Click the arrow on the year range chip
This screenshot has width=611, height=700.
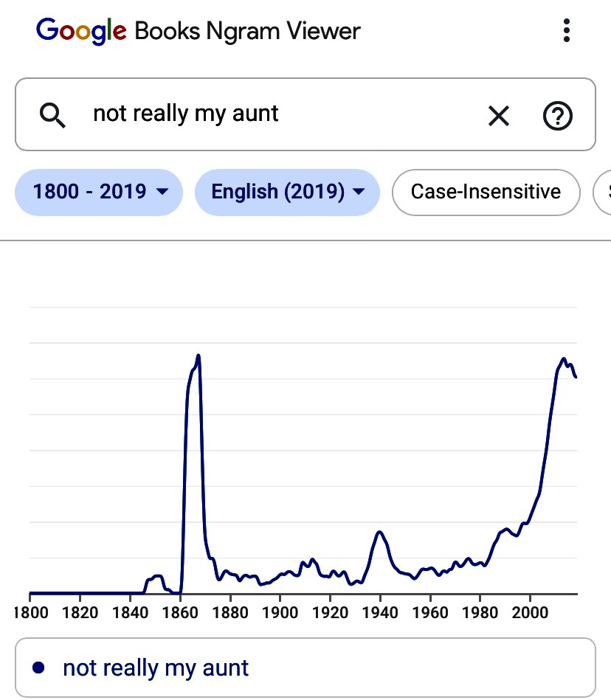coord(163,193)
